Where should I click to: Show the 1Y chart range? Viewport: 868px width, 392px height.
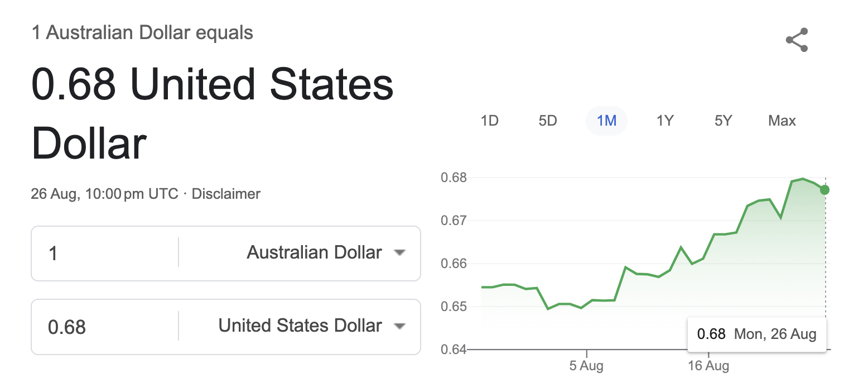665,121
